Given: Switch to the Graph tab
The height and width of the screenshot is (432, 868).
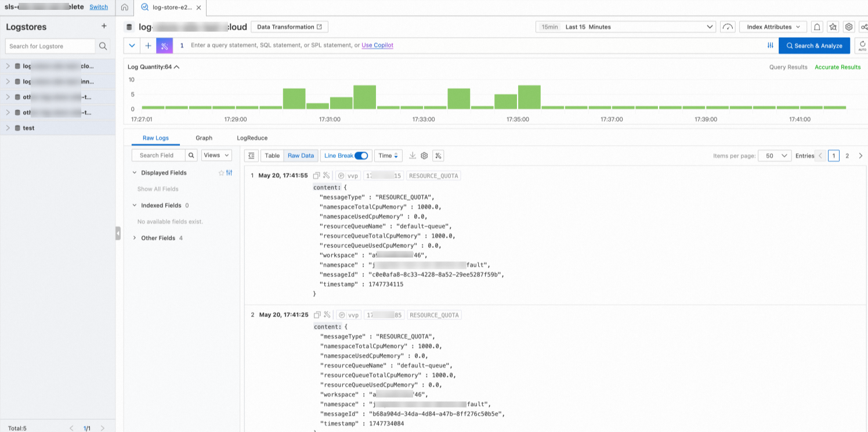Looking at the screenshot, I should pos(204,138).
